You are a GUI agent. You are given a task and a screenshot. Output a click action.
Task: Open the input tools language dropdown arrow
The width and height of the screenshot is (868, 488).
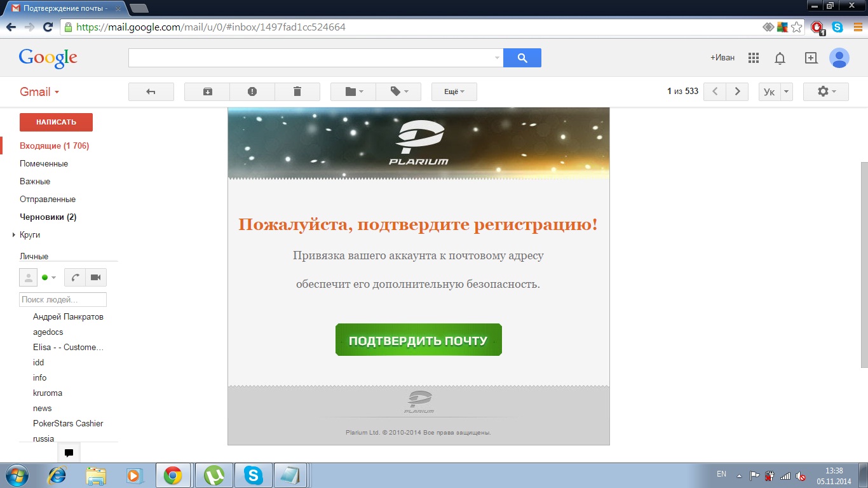point(787,91)
